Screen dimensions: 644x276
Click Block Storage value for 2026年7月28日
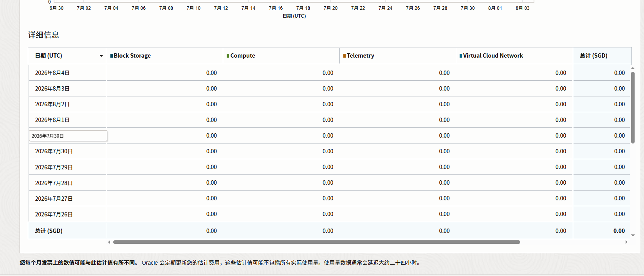pyautogui.click(x=211, y=183)
